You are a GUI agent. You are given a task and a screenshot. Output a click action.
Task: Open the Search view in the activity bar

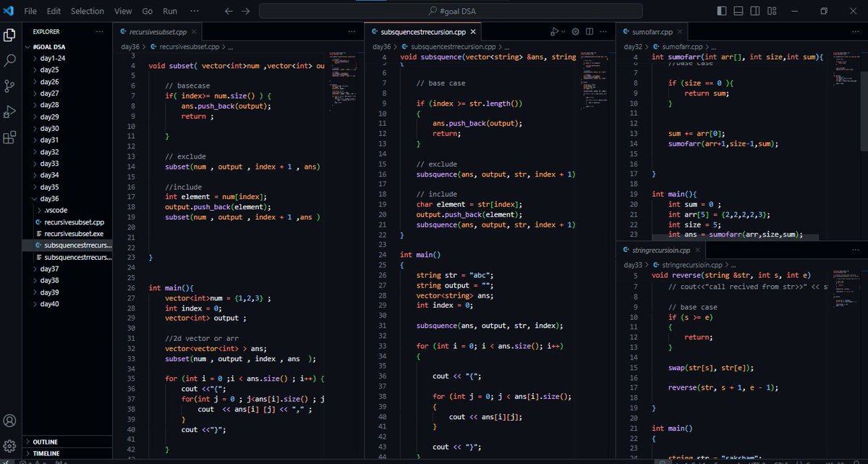(x=10, y=61)
